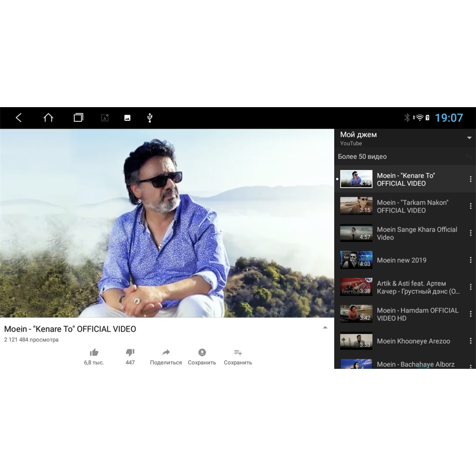
Task: Tap the USB icon in the status bar
Action: tap(149, 118)
